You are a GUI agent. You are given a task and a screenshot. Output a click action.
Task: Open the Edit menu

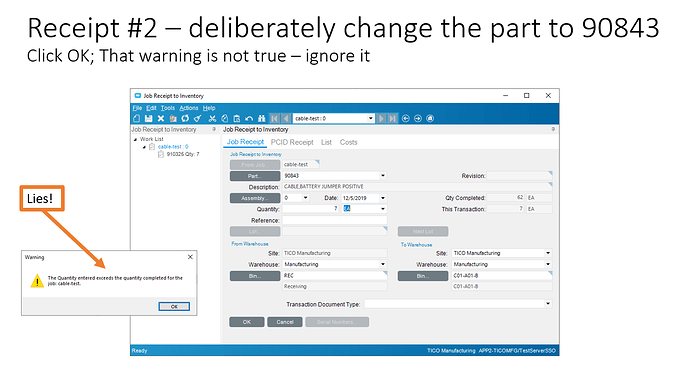click(151, 108)
